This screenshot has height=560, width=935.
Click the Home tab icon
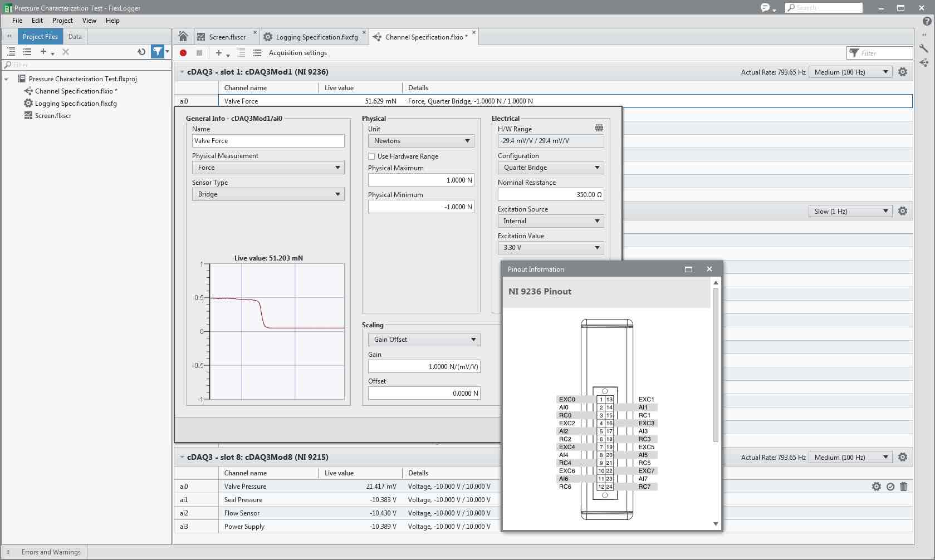[x=183, y=37]
